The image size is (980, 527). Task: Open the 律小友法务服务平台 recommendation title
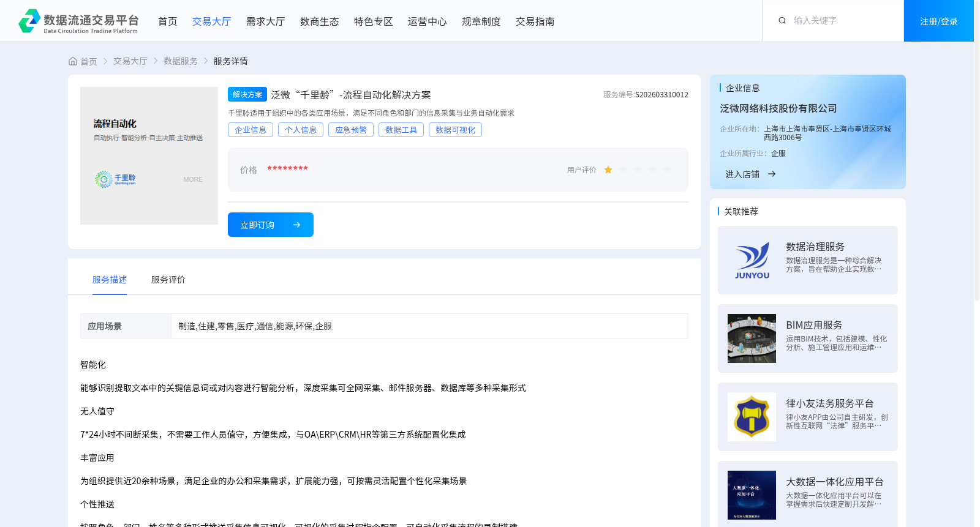[x=830, y=403]
